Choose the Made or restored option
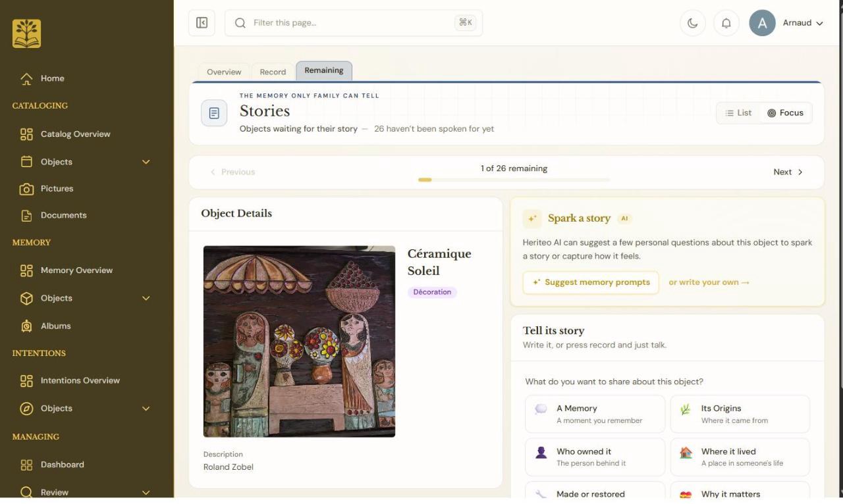The width and height of the screenshot is (843, 504). (x=595, y=491)
